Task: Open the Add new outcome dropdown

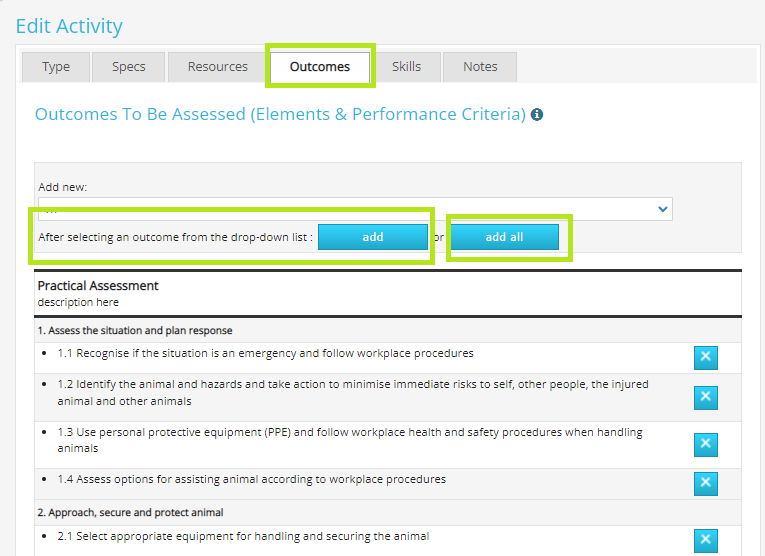Action: (x=355, y=208)
